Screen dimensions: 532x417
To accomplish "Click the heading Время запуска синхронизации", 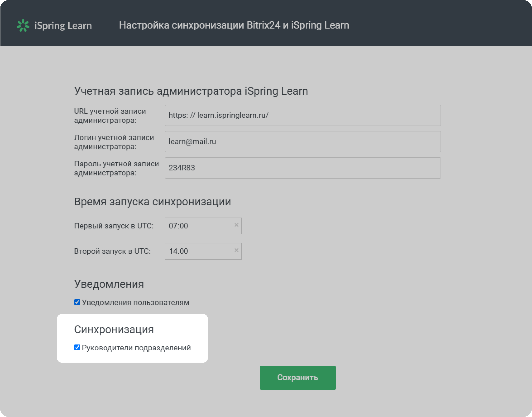I will click(x=152, y=202).
